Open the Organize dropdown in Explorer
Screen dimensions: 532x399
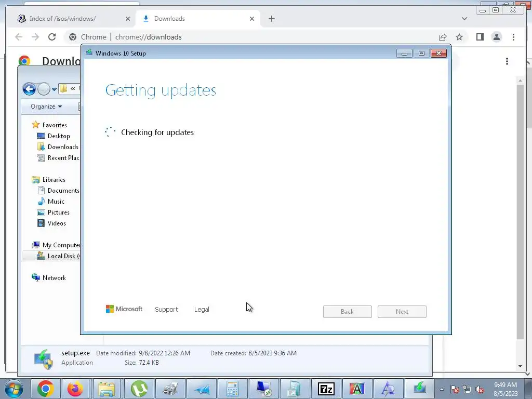pyautogui.click(x=46, y=107)
